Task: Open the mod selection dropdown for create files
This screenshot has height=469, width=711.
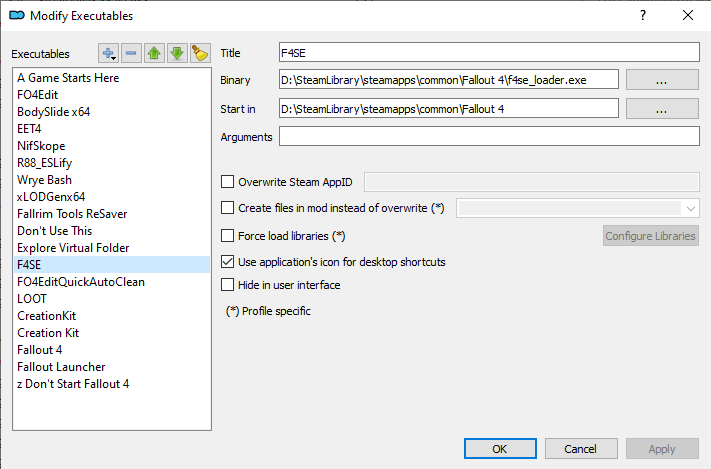Action: [578, 208]
